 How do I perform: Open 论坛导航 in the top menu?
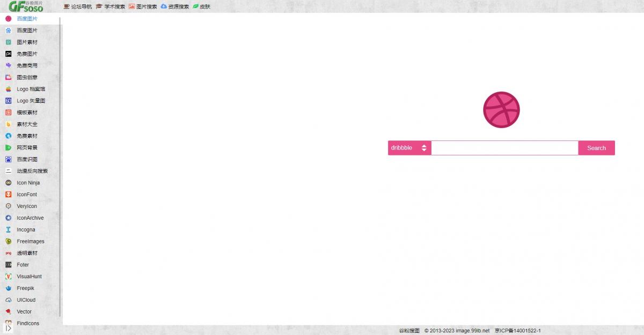click(x=78, y=6)
